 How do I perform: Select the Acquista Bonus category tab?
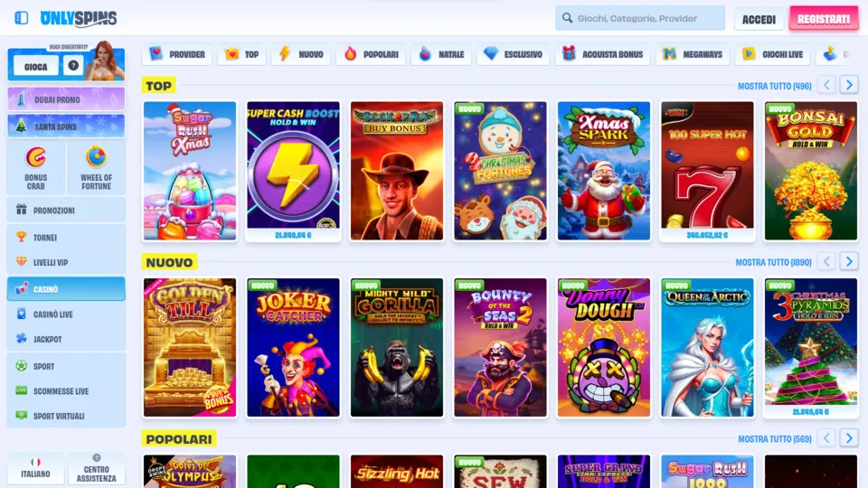[602, 54]
